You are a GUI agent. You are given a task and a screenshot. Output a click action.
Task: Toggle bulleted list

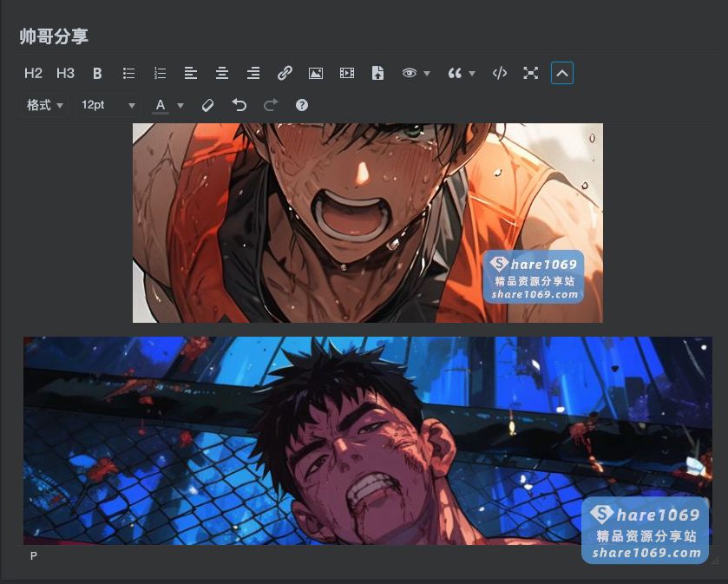[x=128, y=74]
